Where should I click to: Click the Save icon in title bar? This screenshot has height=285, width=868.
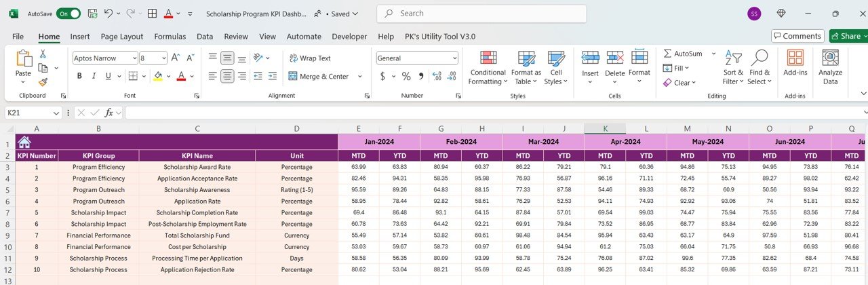92,14
